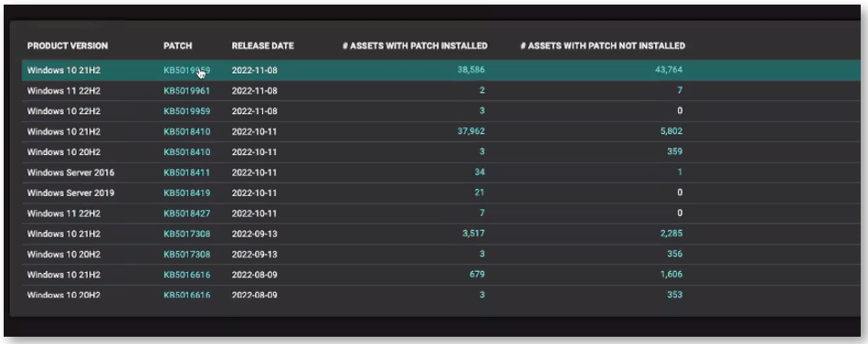Sort by Product Version column header

click(x=68, y=46)
